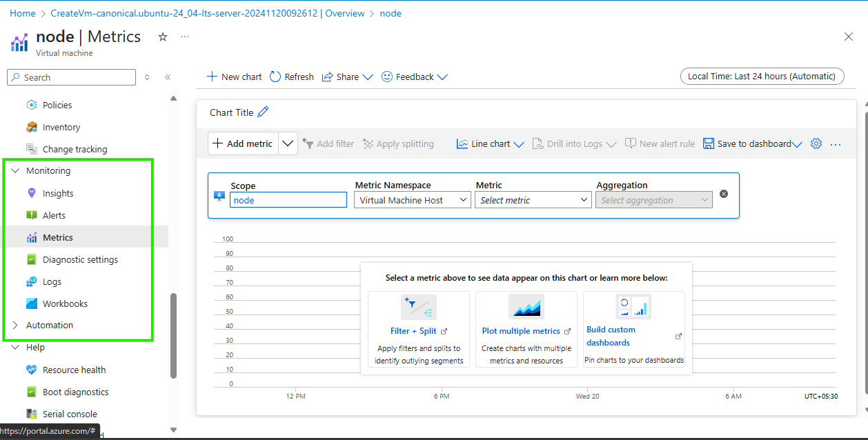The width and height of the screenshot is (868, 440).
Task: Click the Alerts icon in the sidebar
Action: pyautogui.click(x=32, y=215)
